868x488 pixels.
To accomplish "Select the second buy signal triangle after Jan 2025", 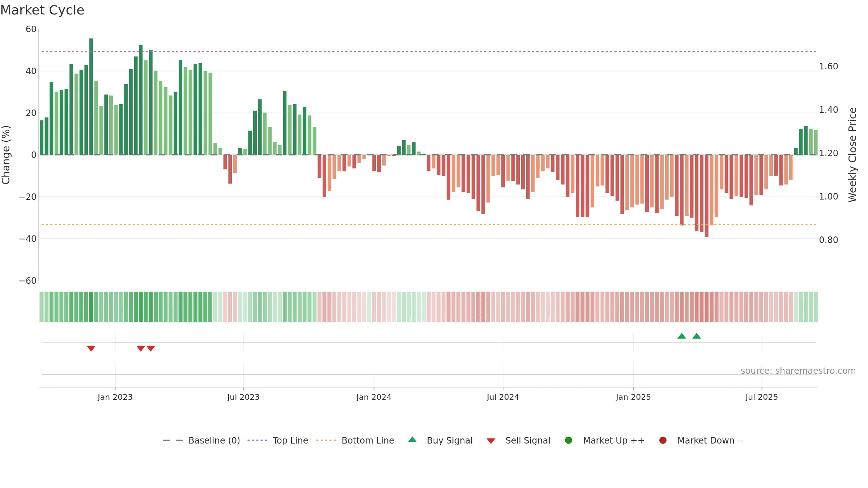I will (697, 336).
